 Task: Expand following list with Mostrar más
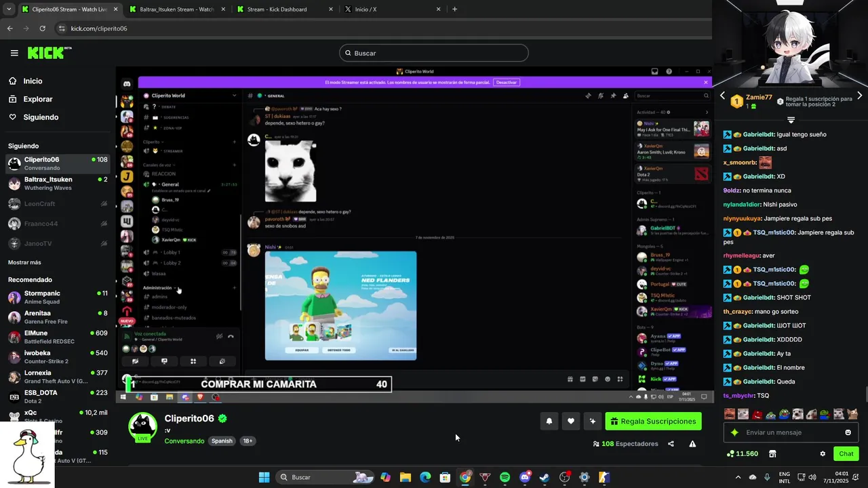pos(24,262)
